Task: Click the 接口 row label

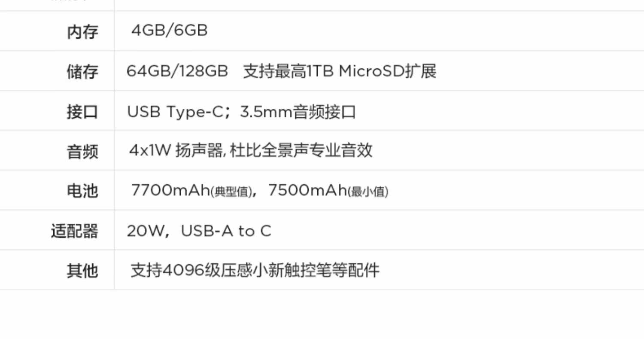Action: click(x=82, y=112)
